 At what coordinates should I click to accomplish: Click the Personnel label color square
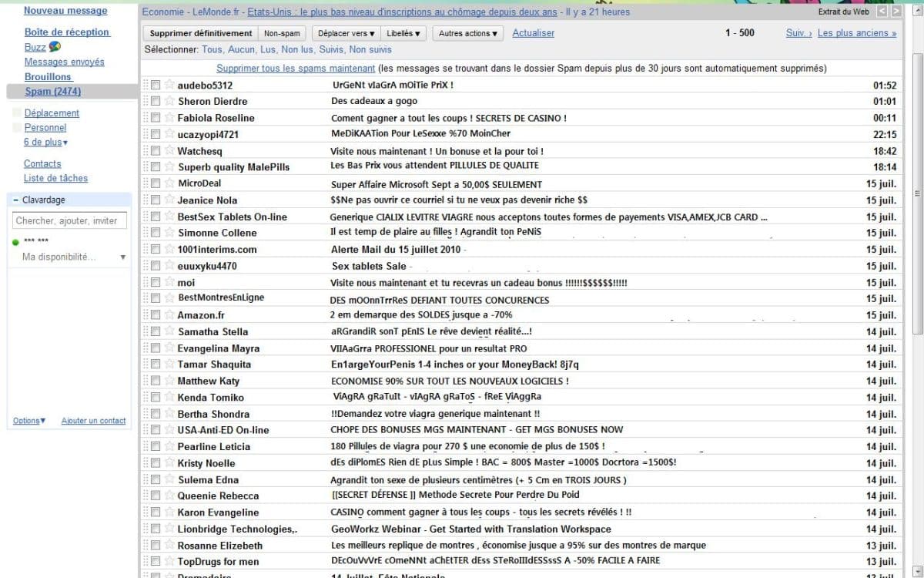(17, 128)
